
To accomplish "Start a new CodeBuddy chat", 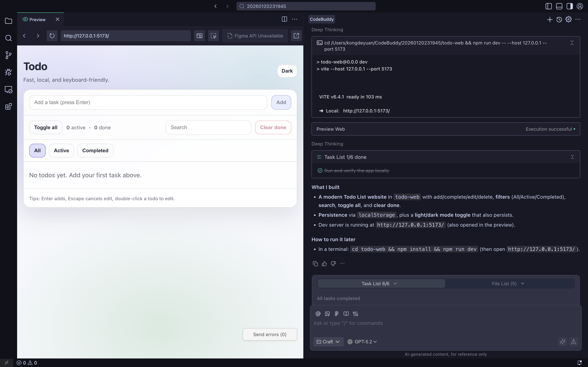I will [x=550, y=19].
